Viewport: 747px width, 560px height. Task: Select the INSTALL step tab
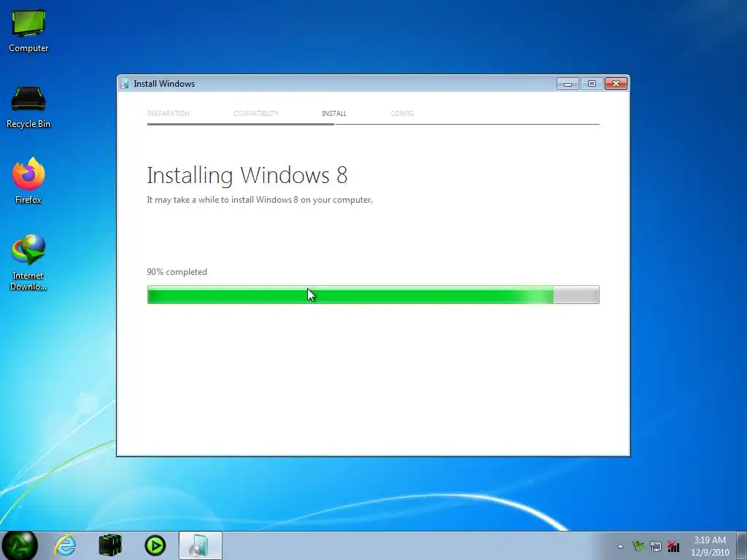pos(334,113)
